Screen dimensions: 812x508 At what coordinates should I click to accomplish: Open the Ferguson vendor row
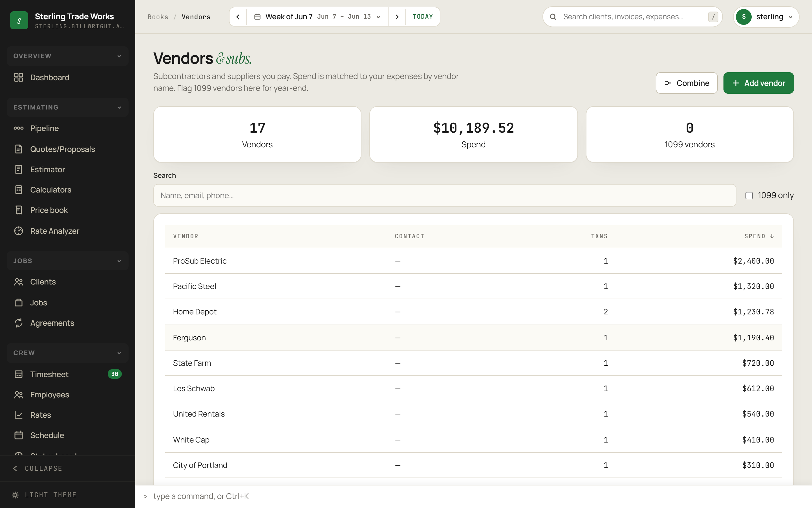[x=473, y=337]
